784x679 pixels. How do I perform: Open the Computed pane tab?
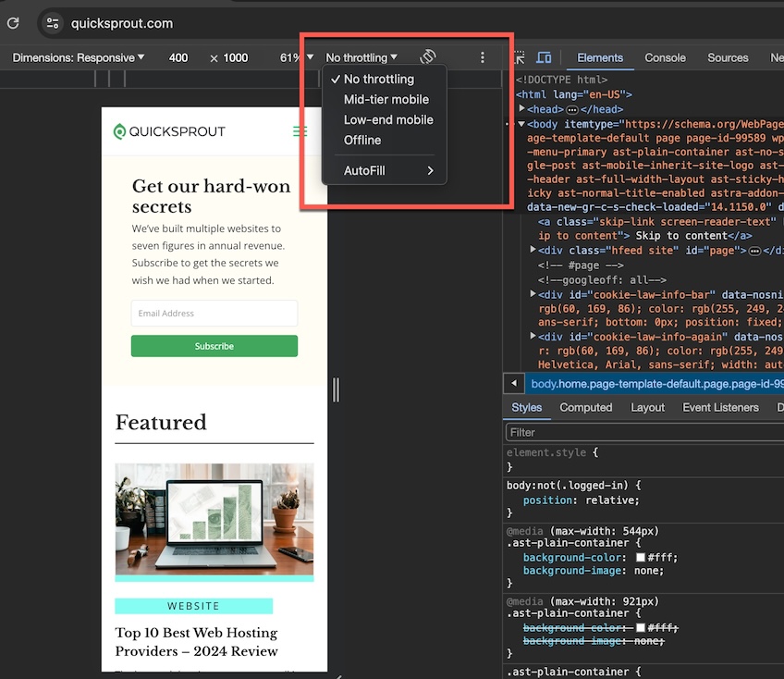coord(585,407)
